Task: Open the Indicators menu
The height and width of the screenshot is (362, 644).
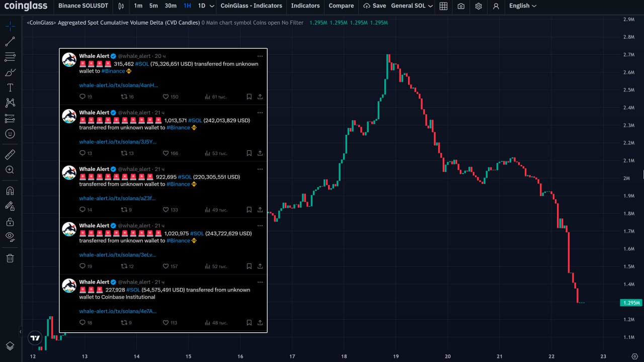Action: (x=305, y=6)
